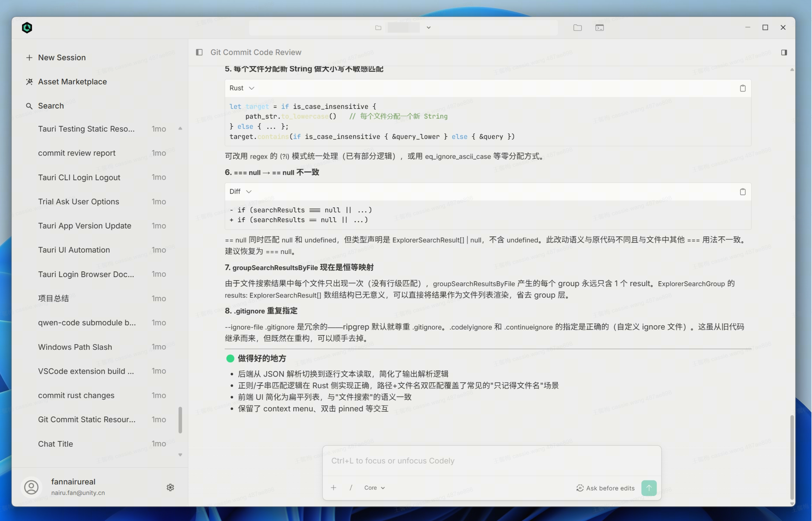The height and width of the screenshot is (521, 812).
Task: Toggle Ask before edits mode
Action: (605, 488)
